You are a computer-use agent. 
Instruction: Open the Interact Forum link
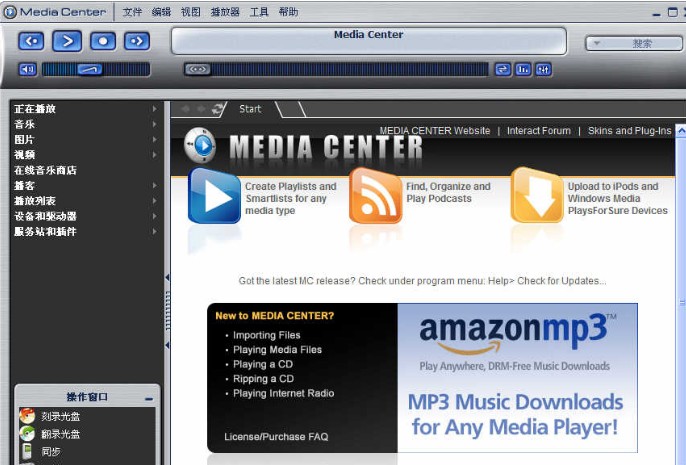tap(538, 131)
